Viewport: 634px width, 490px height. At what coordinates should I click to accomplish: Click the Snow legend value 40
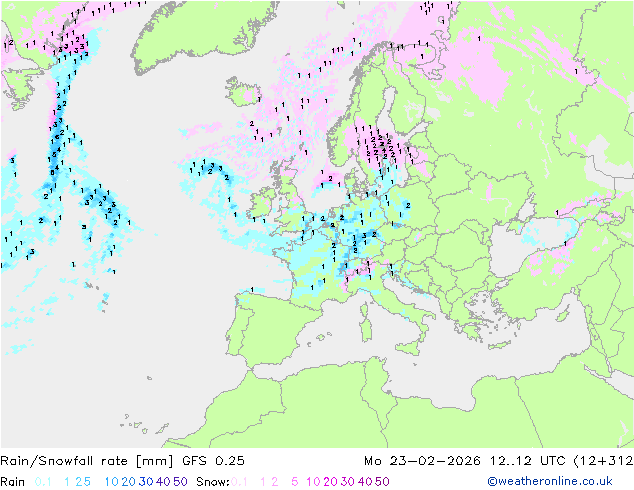tap(365, 482)
